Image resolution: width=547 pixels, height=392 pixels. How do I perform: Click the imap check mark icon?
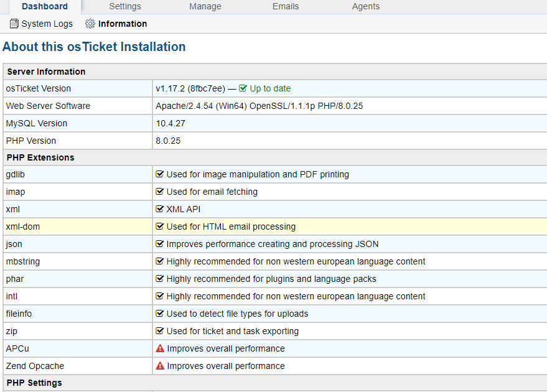[160, 192]
